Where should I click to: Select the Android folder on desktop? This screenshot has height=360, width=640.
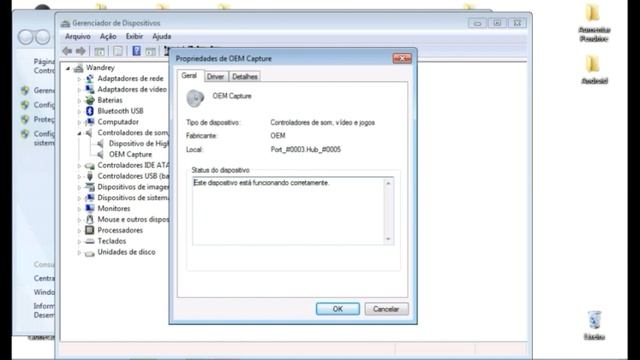pyautogui.click(x=594, y=69)
